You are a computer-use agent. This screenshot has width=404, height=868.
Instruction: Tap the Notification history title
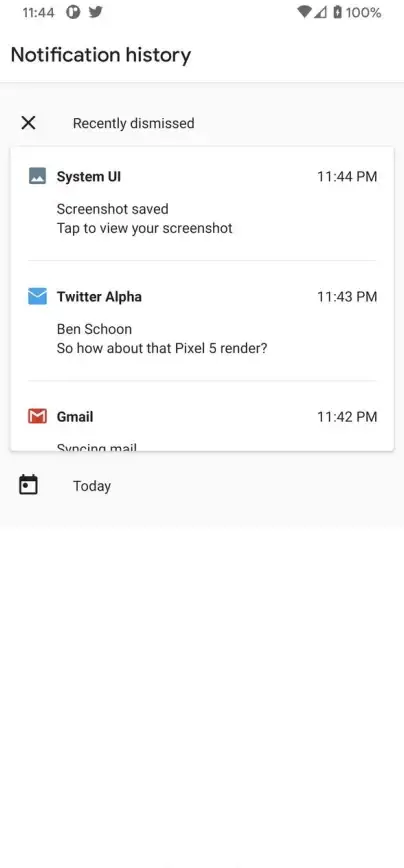pos(101,55)
